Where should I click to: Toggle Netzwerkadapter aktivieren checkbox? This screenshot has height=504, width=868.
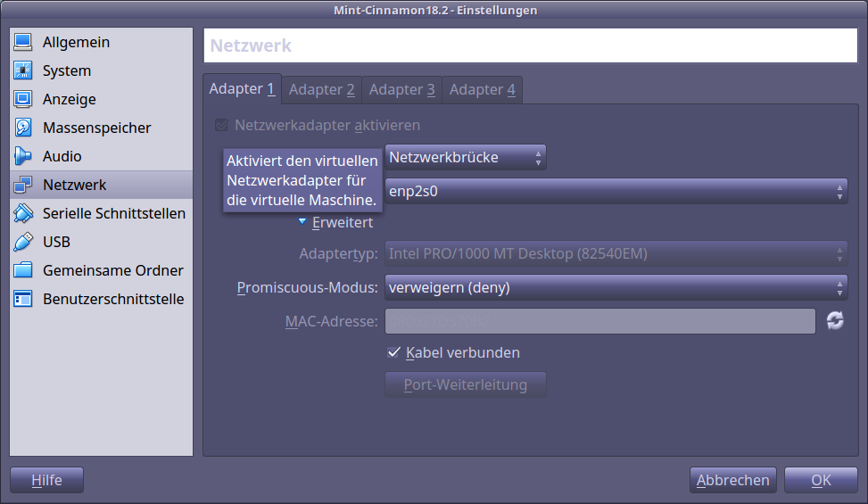point(221,125)
